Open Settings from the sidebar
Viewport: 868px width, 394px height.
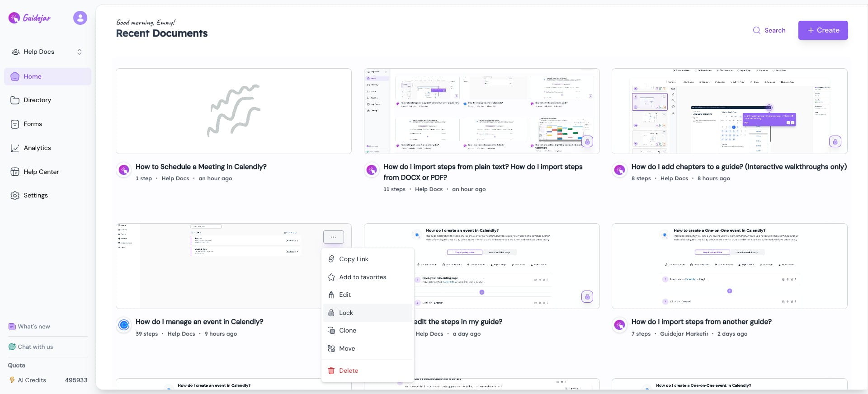pyautogui.click(x=47, y=195)
